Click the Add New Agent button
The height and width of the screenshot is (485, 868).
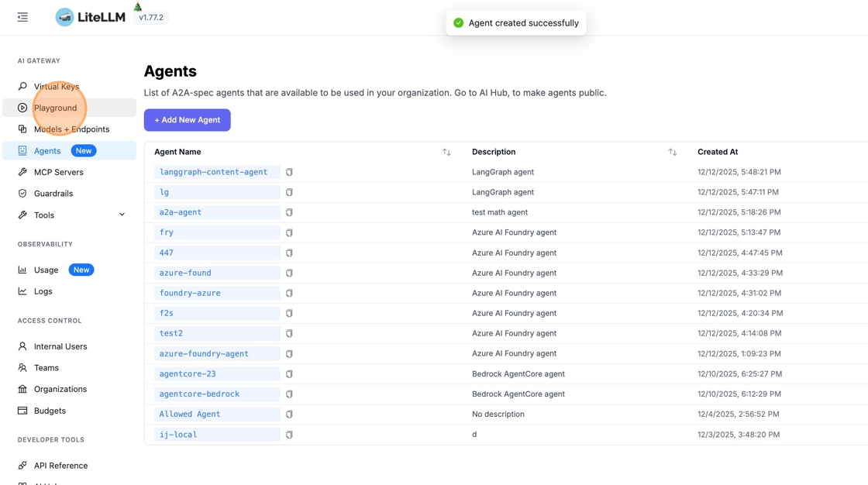[187, 120]
